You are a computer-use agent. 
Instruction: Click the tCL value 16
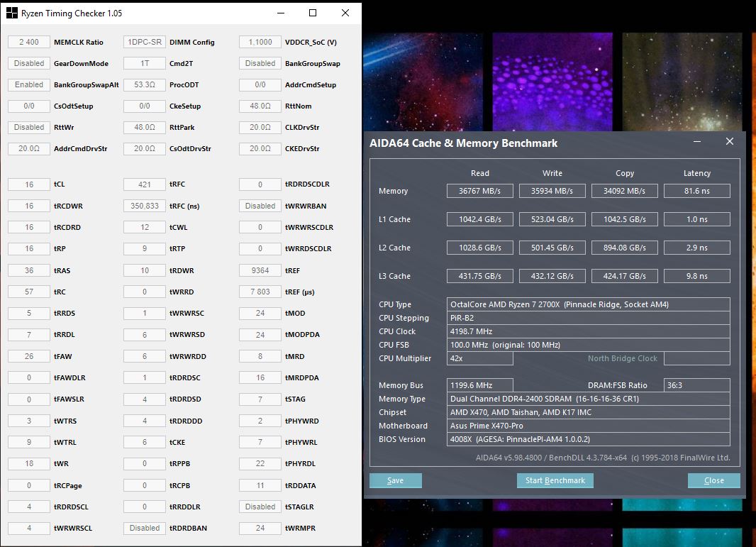coord(29,184)
